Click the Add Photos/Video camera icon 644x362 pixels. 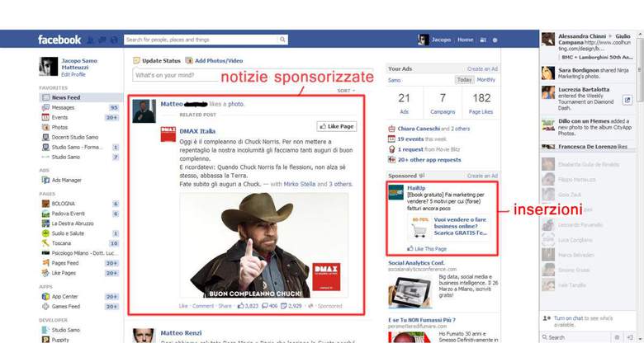pyautogui.click(x=189, y=61)
